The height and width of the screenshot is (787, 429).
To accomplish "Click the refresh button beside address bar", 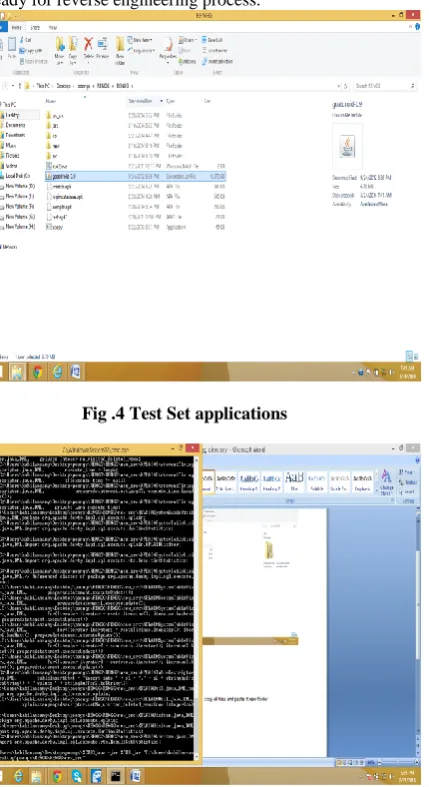I will point(346,86).
